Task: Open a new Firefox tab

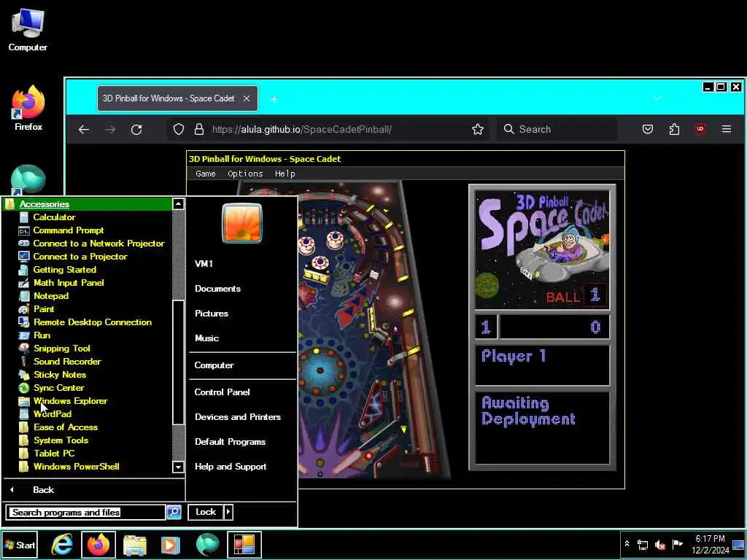Action: point(274,99)
